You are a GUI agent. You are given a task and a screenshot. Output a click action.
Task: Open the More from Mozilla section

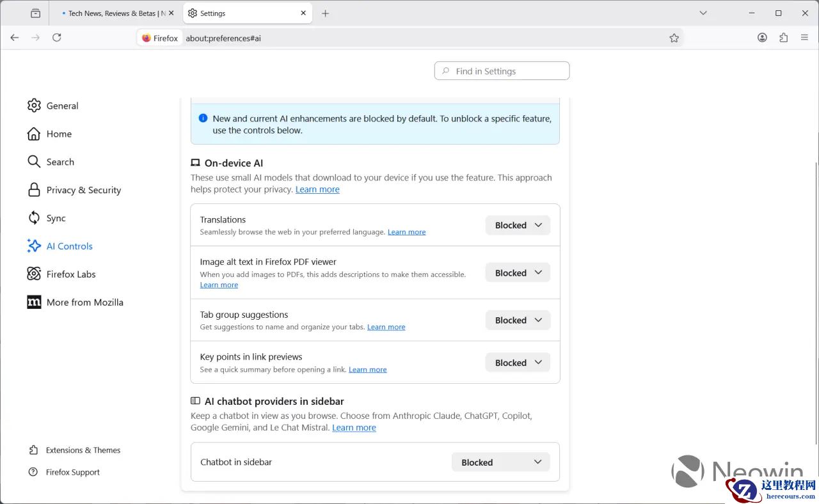[84, 302]
